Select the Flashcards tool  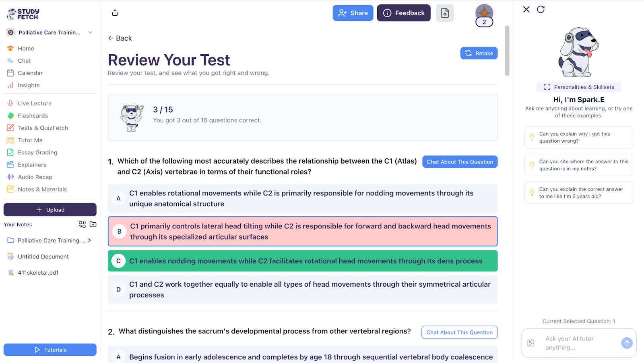click(33, 115)
